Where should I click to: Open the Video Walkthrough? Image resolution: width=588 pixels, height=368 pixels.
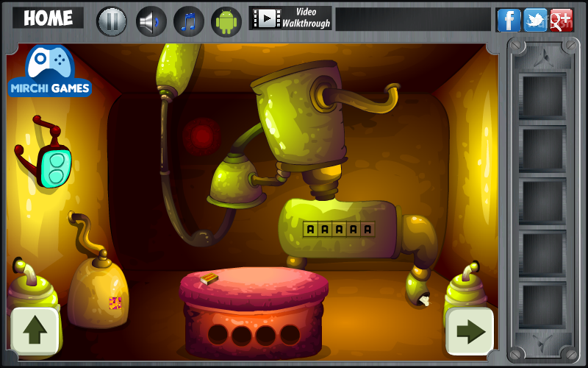pyautogui.click(x=290, y=18)
